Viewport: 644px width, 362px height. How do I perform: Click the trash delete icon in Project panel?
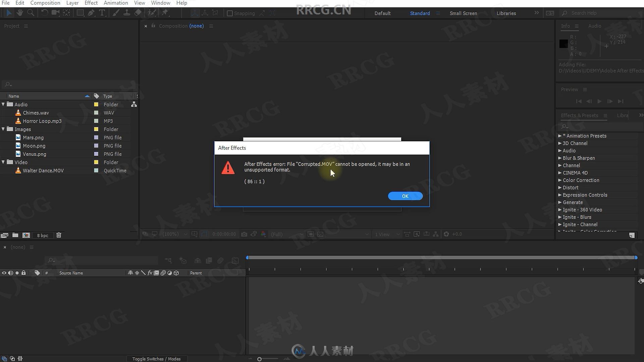click(x=59, y=235)
